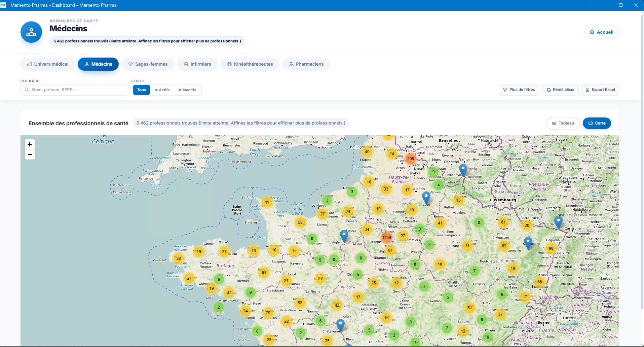Image resolution: width=644 pixels, height=347 pixels.
Task: Open the 52 cluster near Angers
Action: coord(300,303)
